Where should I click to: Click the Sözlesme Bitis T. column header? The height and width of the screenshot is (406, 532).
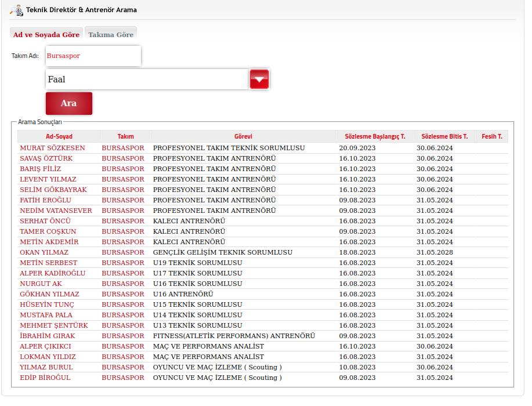click(x=444, y=136)
